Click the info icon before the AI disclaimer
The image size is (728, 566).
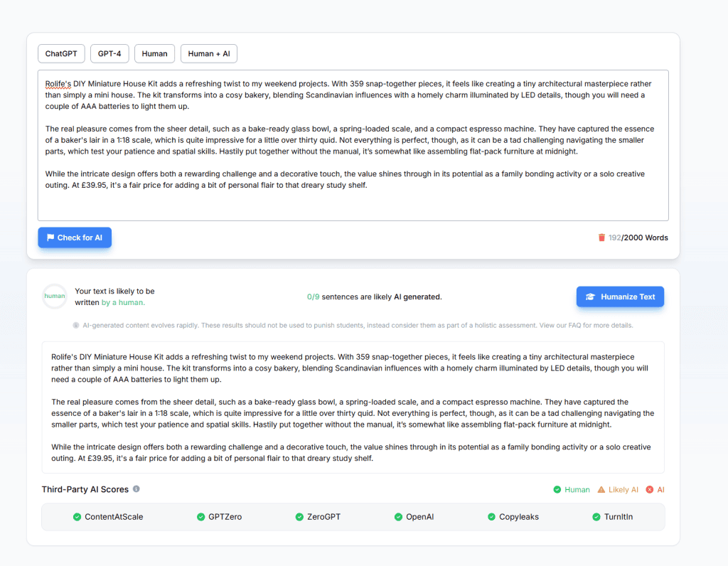coord(76,326)
